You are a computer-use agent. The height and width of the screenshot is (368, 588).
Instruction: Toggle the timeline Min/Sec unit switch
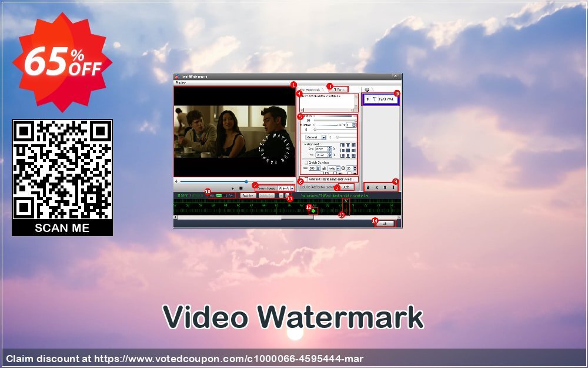click(x=222, y=195)
